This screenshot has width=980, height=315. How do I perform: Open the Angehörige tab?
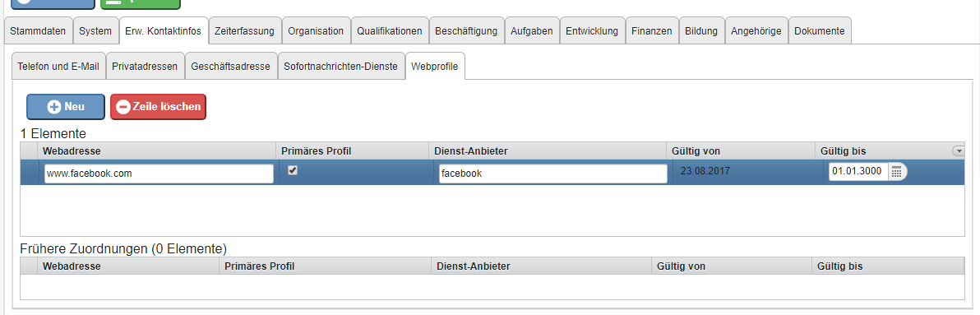756,30
